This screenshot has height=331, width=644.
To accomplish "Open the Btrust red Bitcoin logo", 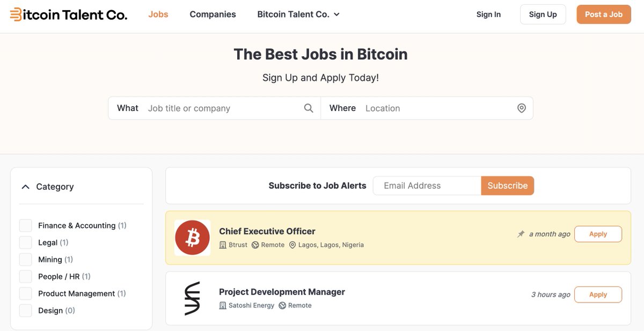I will click(193, 238).
